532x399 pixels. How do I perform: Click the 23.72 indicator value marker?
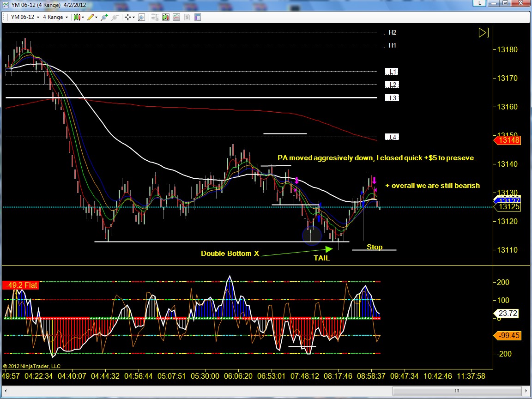(506, 313)
